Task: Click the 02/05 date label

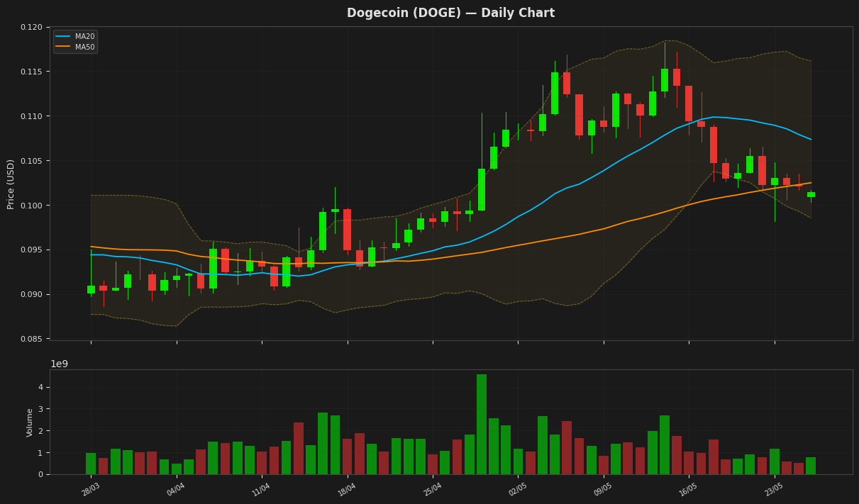Action: coord(518,489)
